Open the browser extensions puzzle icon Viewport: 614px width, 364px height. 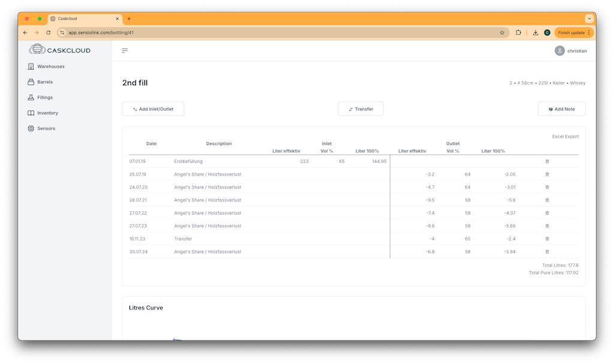(x=519, y=32)
